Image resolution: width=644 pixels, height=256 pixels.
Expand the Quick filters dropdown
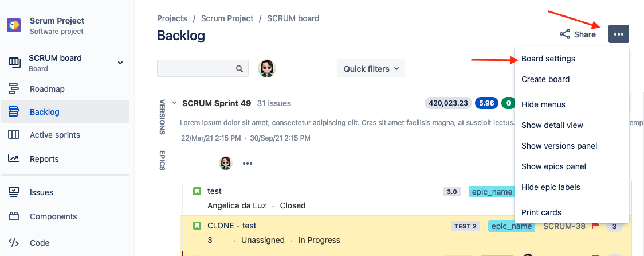[x=371, y=69]
